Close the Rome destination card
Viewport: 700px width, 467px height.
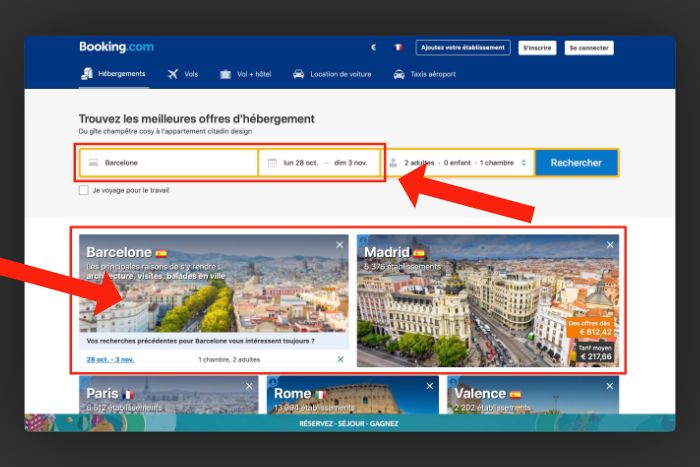(x=430, y=386)
